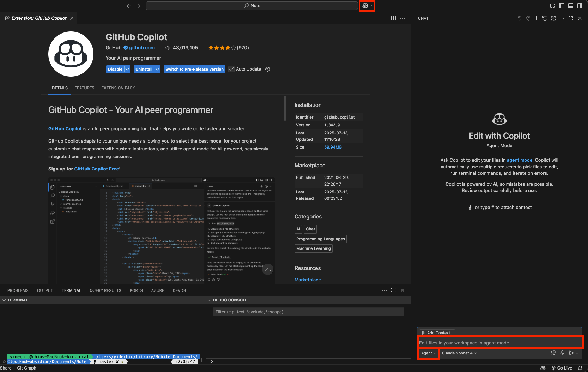The width and height of the screenshot is (588, 372).
Task: Send the chat message with the arrow icon
Action: pyautogui.click(x=571, y=353)
